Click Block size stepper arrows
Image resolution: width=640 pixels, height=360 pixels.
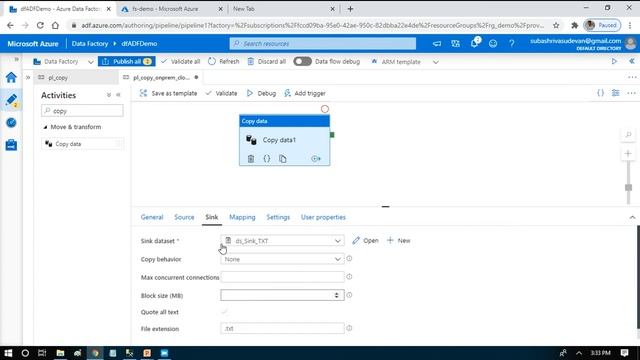[x=337, y=295]
